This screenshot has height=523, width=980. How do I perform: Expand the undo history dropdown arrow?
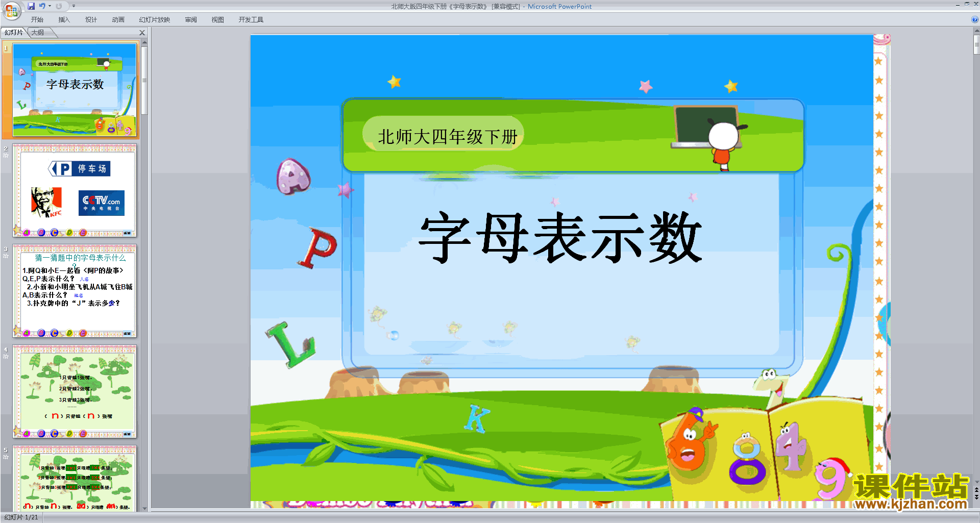click(50, 6)
